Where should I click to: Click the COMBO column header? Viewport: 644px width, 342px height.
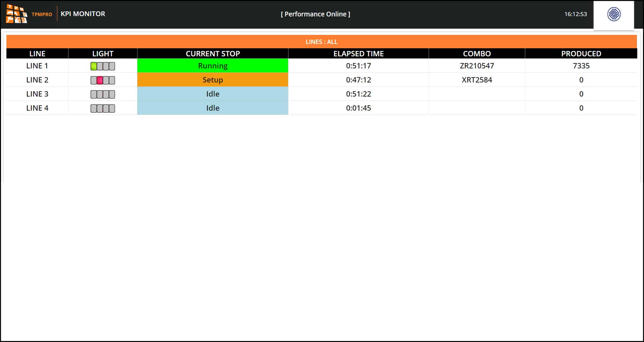pos(477,54)
